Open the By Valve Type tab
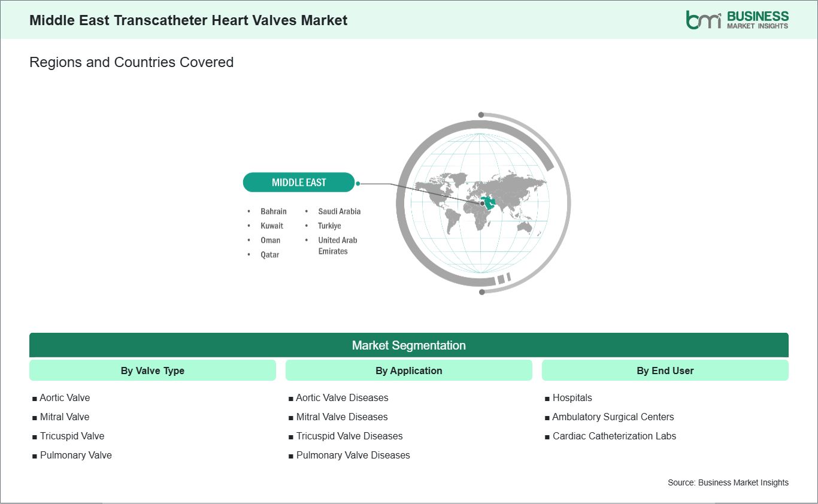Image resolution: width=818 pixels, height=504 pixels. pyautogui.click(x=153, y=371)
